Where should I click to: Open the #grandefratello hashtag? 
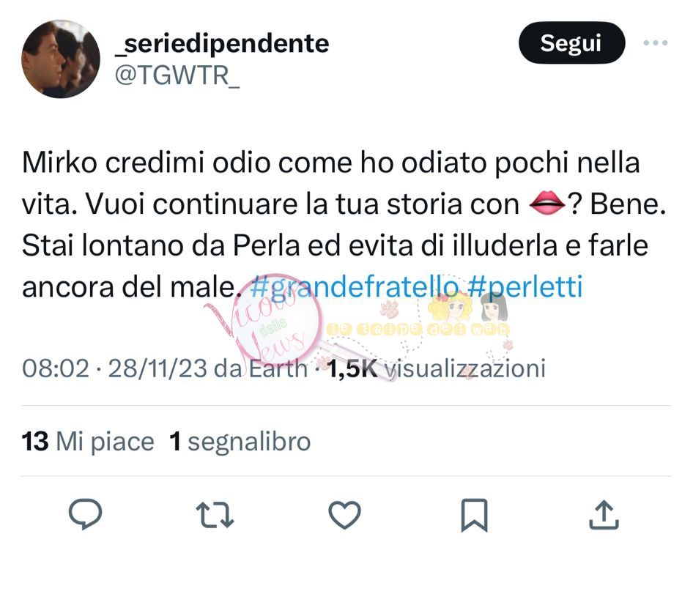[354, 286]
